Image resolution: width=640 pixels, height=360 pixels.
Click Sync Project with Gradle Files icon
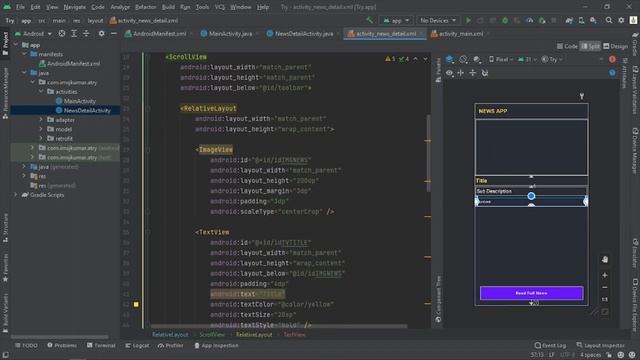(569, 20)
